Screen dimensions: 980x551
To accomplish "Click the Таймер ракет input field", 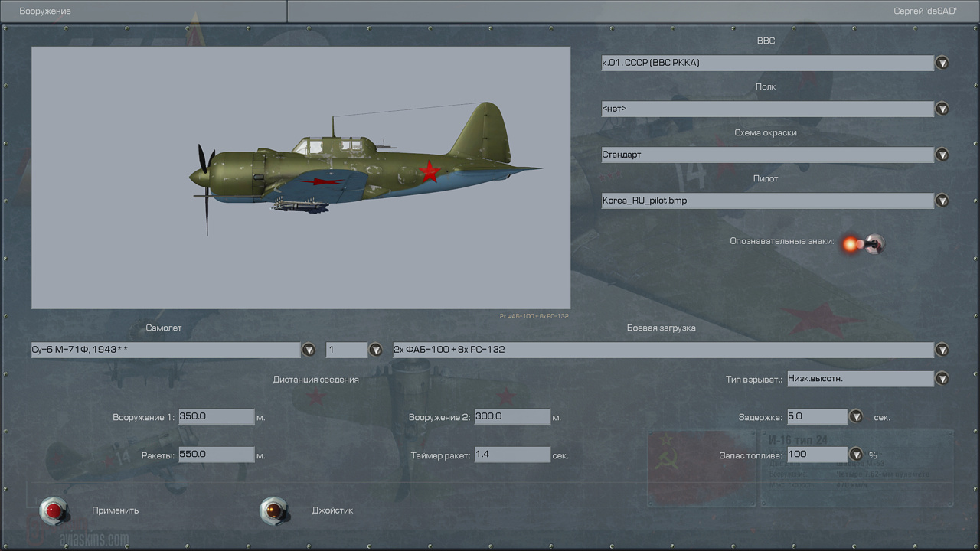I will (x=511, y=455).
